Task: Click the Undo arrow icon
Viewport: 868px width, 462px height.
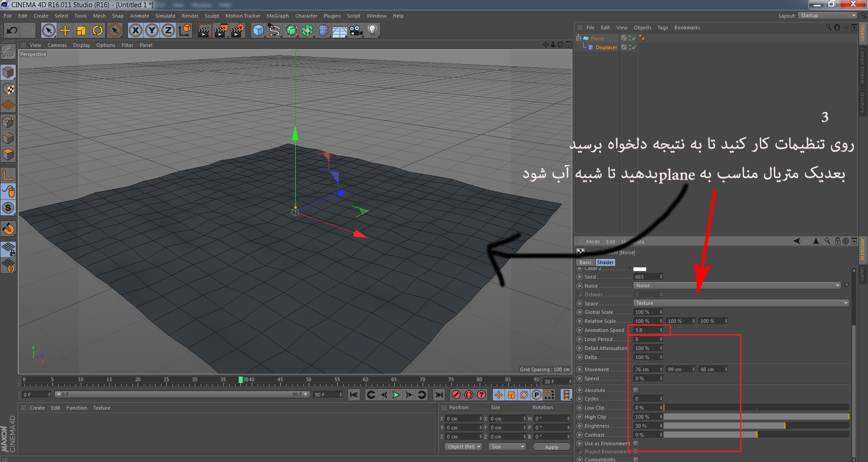Action: tap(12, 31)
